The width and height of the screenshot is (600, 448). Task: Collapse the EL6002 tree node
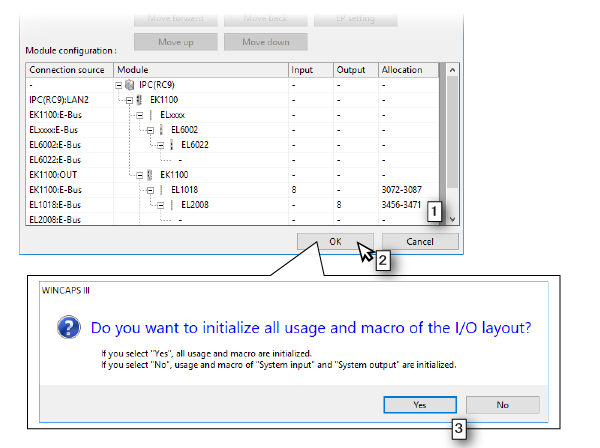pos(149,130)
